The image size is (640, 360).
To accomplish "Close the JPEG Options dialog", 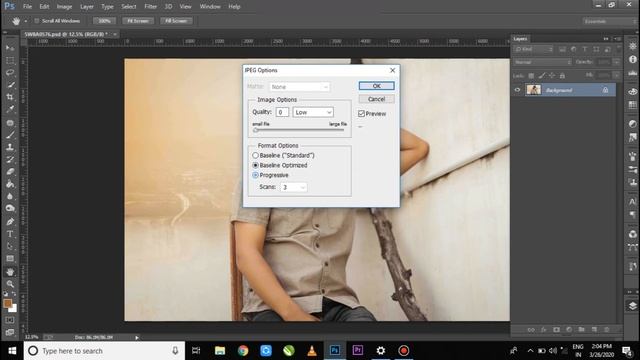I will coord(392,70).
